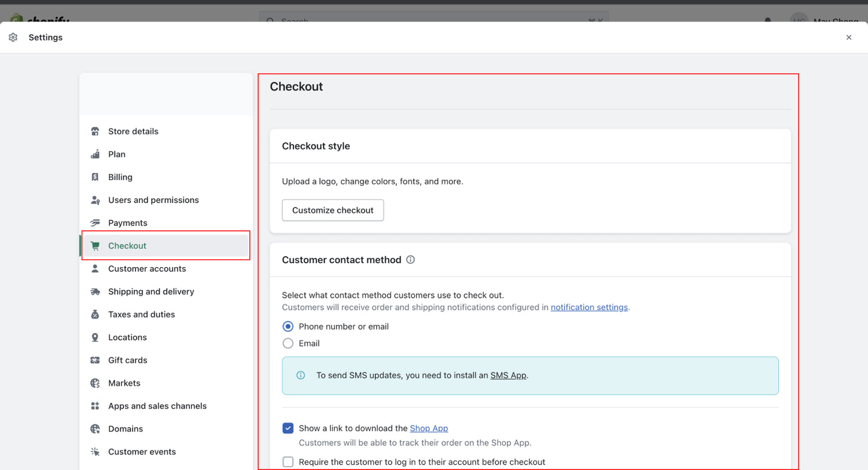Click the Plan chart icon in sidebar

tap(95, 154)
